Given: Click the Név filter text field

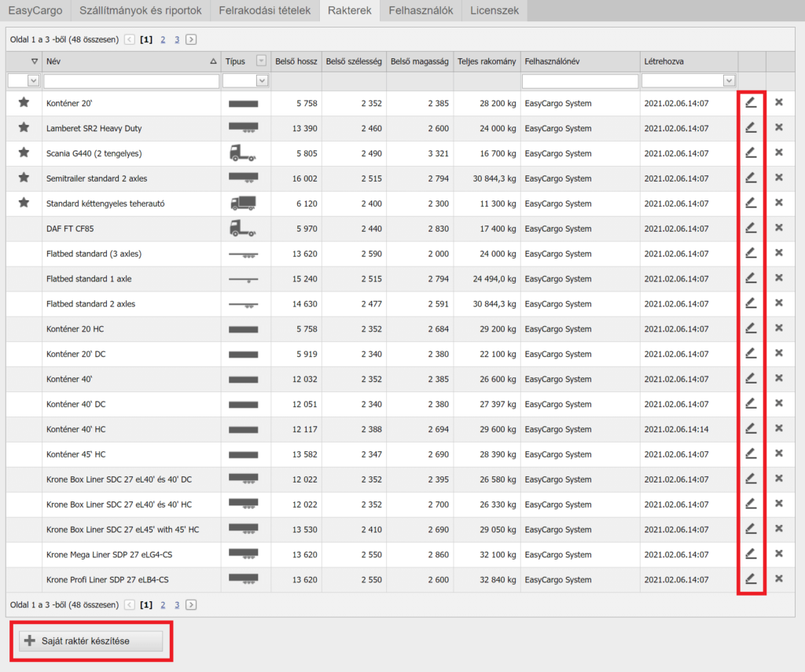Looking at the screenshot, I should tap(131, 81).
